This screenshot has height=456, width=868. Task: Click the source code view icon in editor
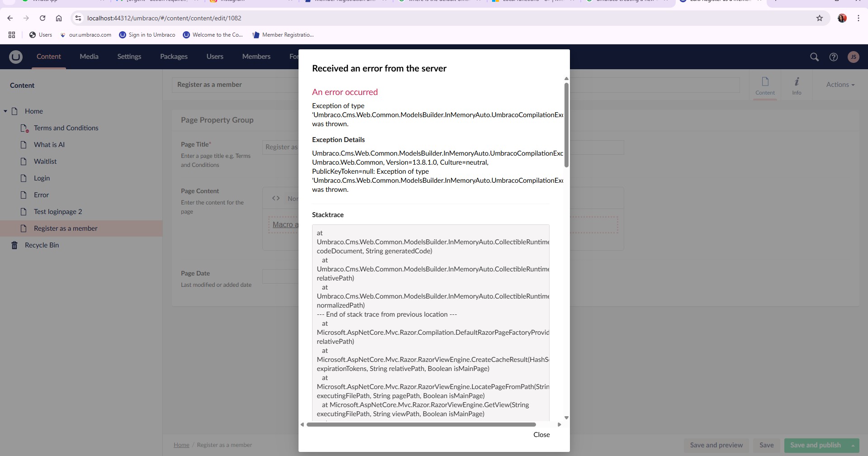pos(276,198)
